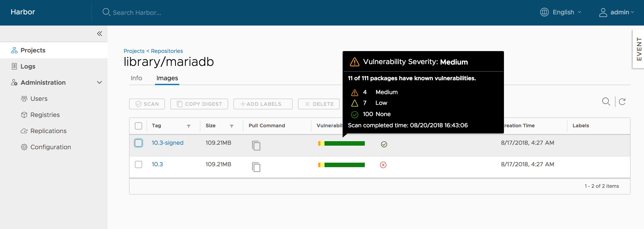This screenshot has height=229, width=644.
Task: Switch to the Info tab
Action: 136,78
